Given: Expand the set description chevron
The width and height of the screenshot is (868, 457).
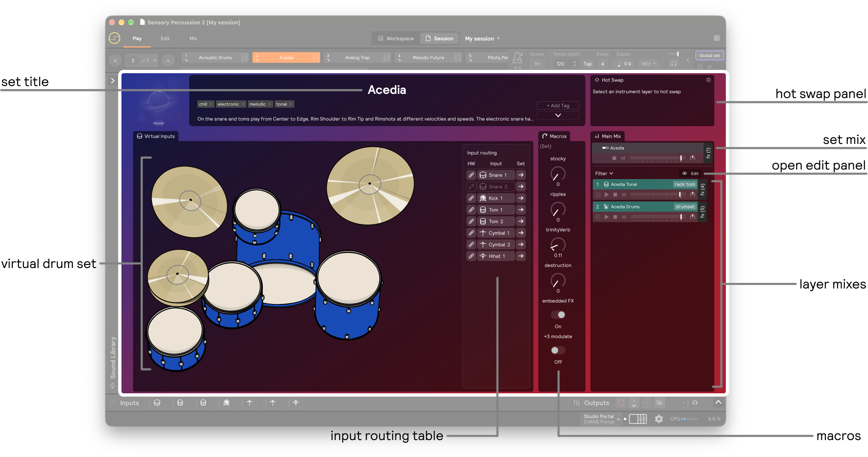Looking at the screenshot, I should tap(558, 115).
